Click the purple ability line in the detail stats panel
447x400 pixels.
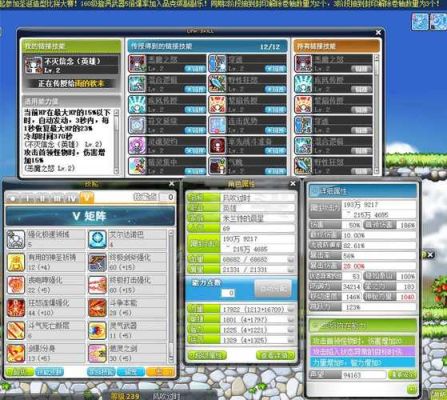[x=362, y=351]
